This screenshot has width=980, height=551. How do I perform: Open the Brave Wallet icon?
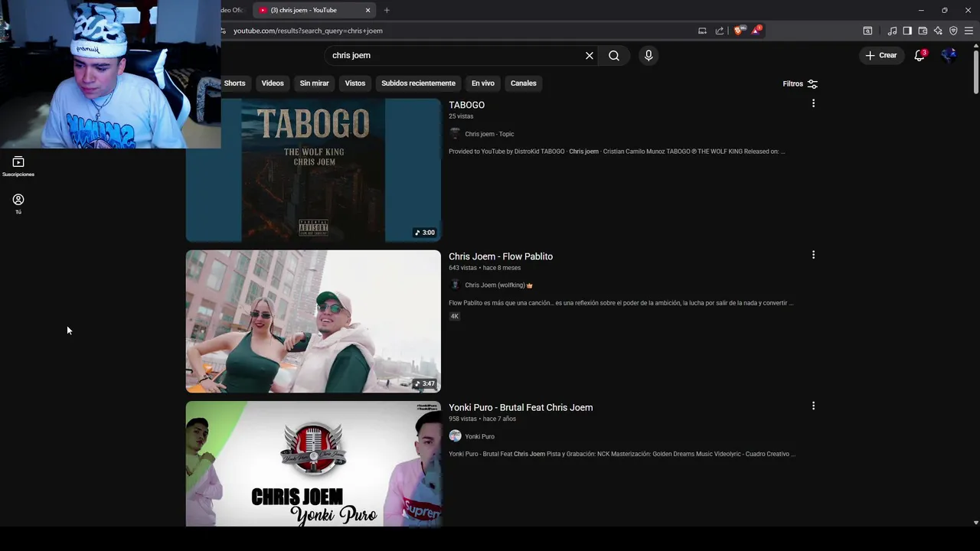pyautogui.click(x=923, y=31)
